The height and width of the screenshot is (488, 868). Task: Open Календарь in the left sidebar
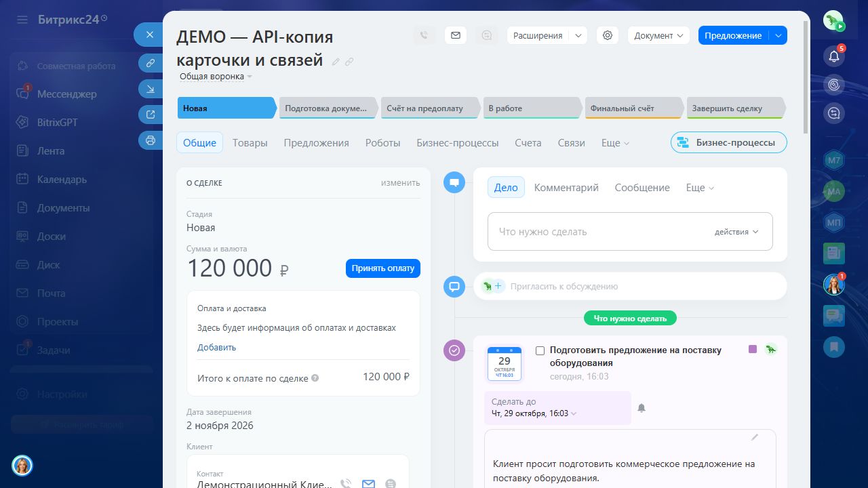click(62, 180)
